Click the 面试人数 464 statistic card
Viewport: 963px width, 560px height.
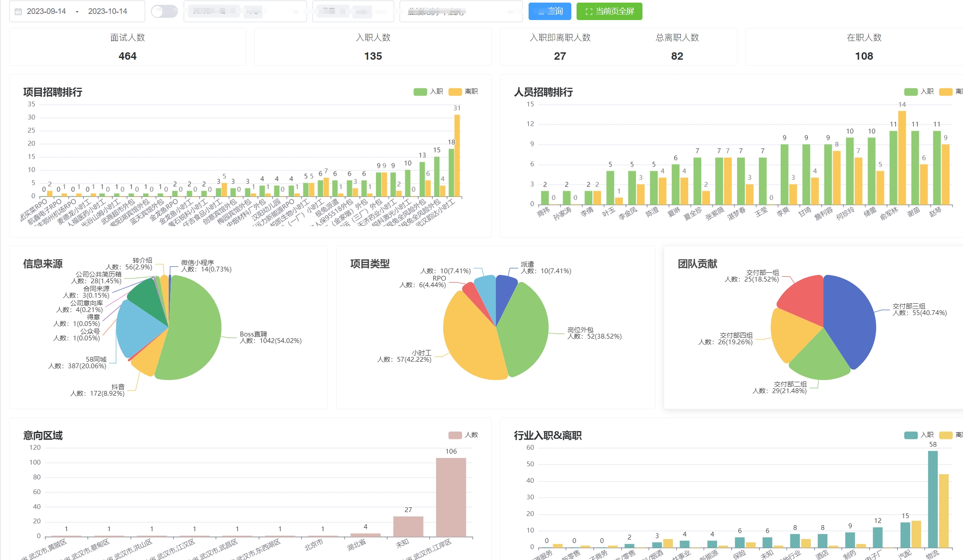pyautogui.click(x=127, y=47)
